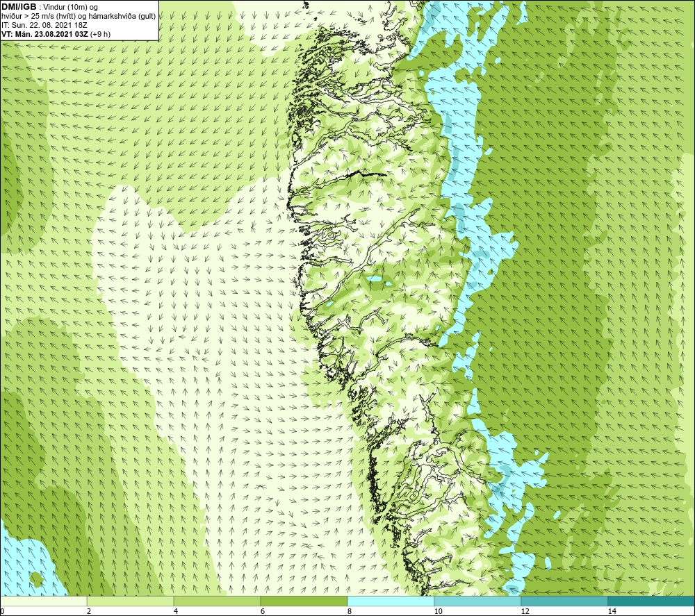Click the color scale label '14'
The height and width of the screenshot is (616, 695).
point(612,611)
